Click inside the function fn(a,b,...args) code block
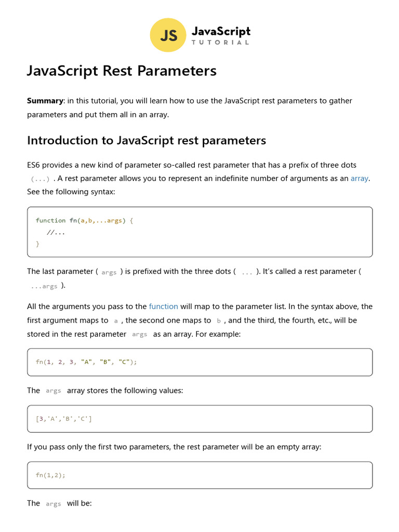 [200, 232]
